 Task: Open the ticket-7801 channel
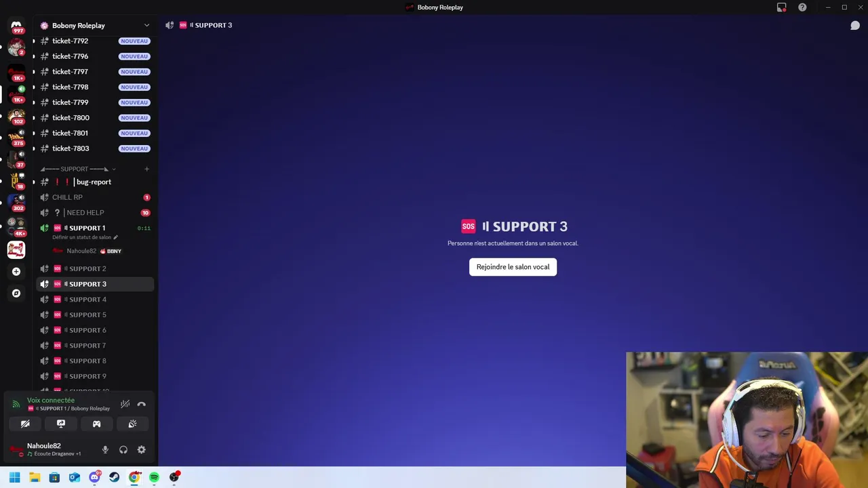[95, 133]
